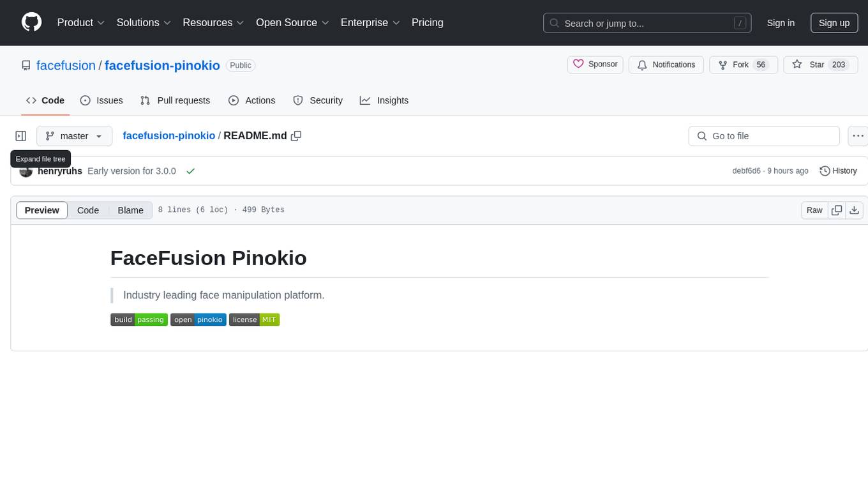Open the Early version for 3.0.0 commit
Image resolution: width=868 pixels, height=488 pixels.
131,171
